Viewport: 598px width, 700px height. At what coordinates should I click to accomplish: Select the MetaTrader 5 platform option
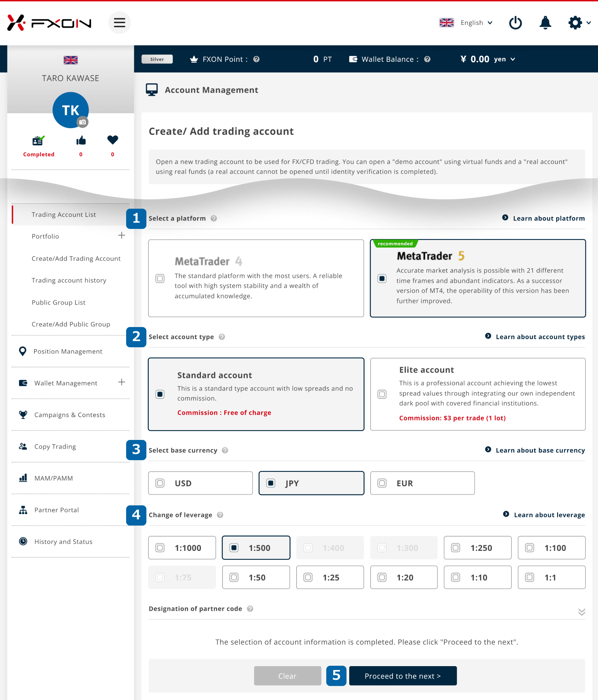coord(478,278)
